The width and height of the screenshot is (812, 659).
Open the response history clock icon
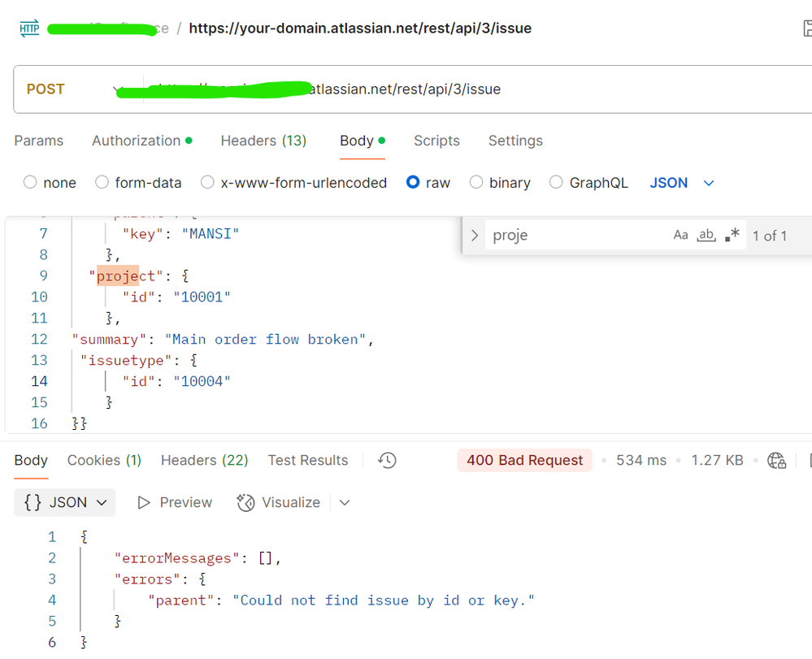click(387, 460)
